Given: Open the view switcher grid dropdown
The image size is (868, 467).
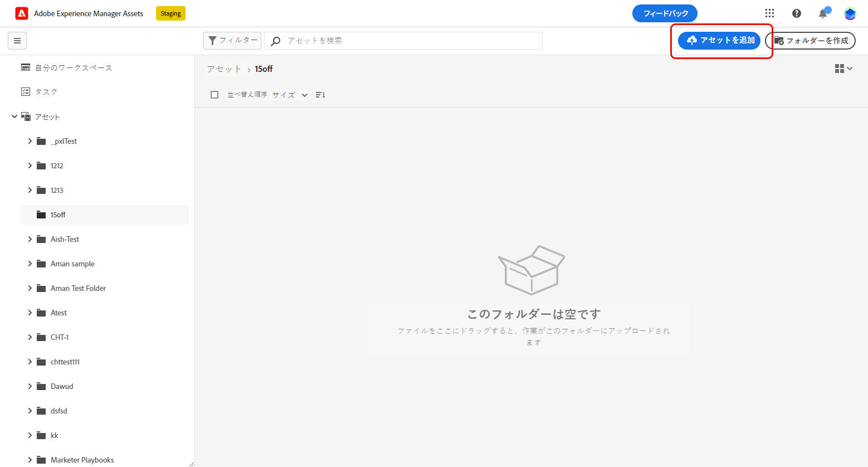Looking at the screenshot, I should [843, 69].
